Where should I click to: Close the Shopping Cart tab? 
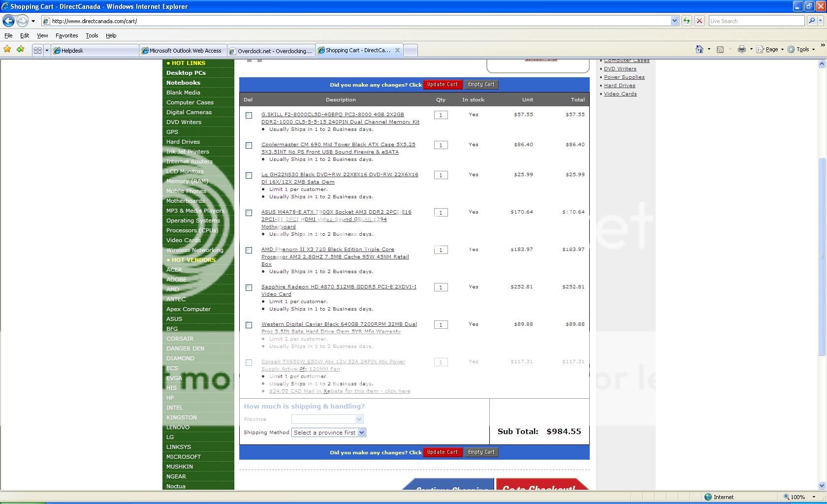tap(397, 50)
